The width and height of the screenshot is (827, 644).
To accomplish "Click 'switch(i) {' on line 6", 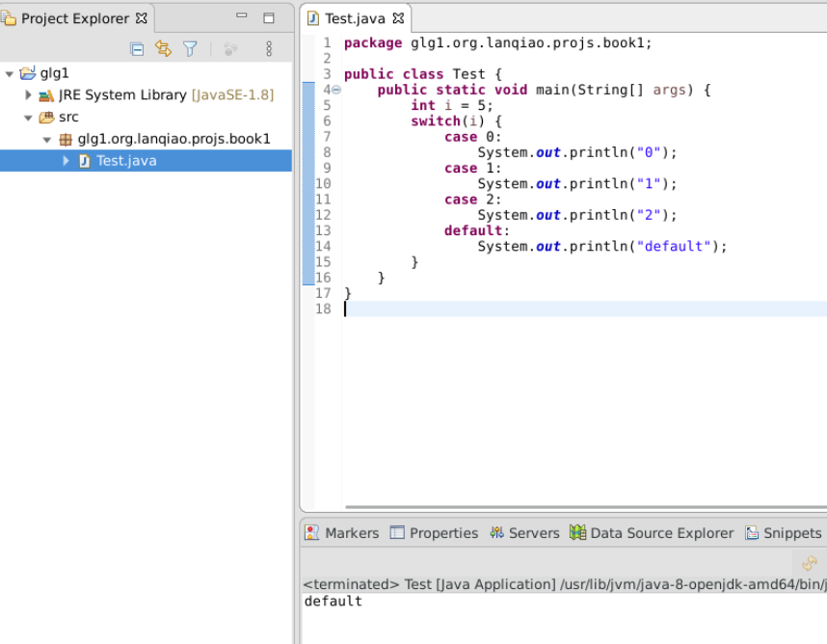I will [456, 121].
